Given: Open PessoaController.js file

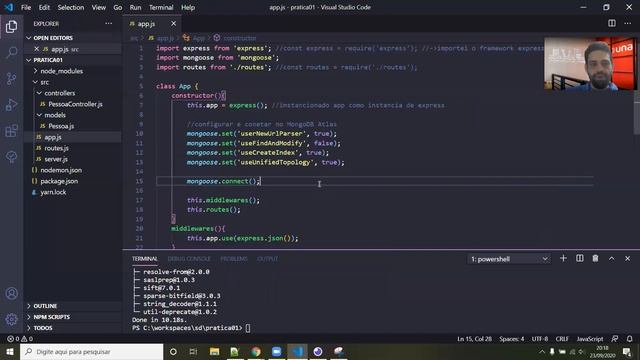Looking at the screenshot, I should pyautogui.click(x=75, y=104).
